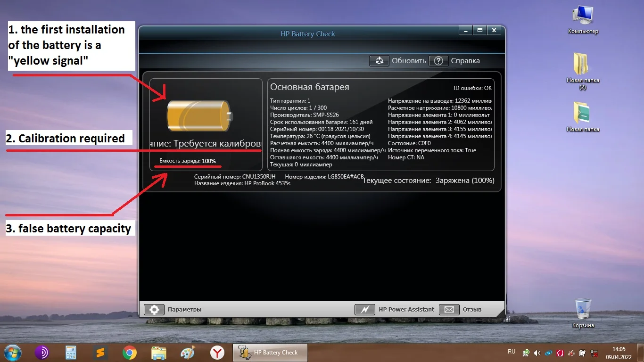Screen dimensions: 644x362
Task: Click 'Температура: 26 °C' line
Action: [x=320, y=136]
